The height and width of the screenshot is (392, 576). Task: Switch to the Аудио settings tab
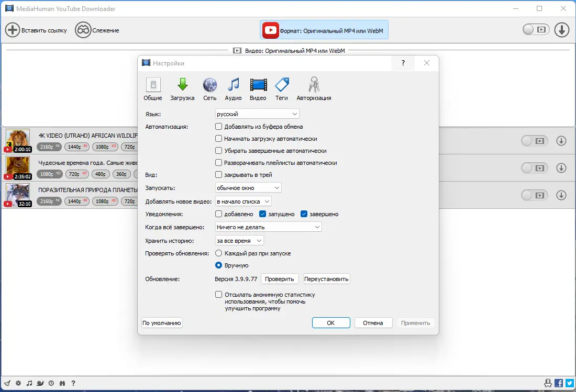(x=233, y=89)
